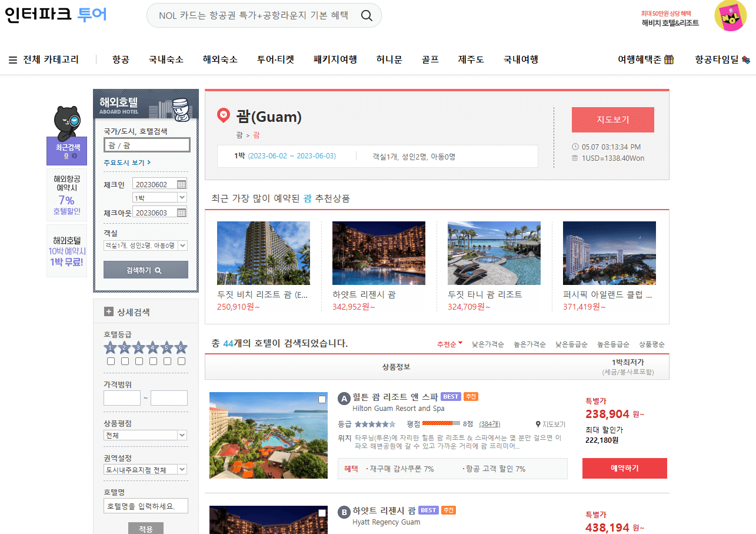Viewport: 756px width, 534px height.
Task: Expand 주요도시 보기 link
Action: tap(127, 162)
